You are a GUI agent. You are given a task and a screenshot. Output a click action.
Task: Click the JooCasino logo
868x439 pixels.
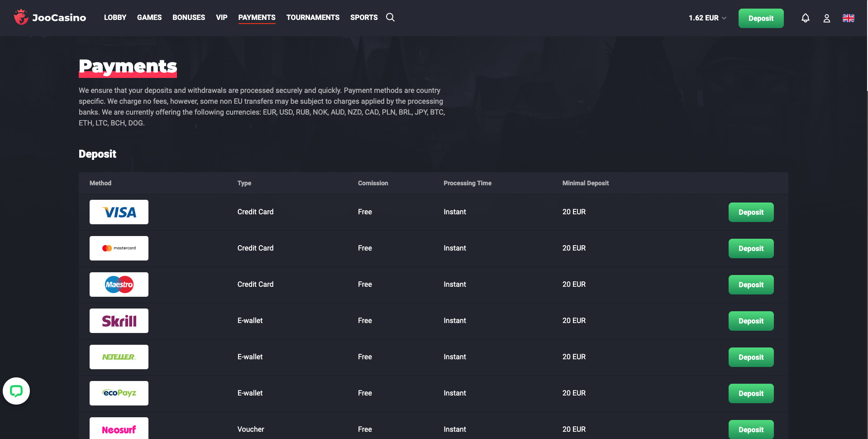tap(50, 17)
